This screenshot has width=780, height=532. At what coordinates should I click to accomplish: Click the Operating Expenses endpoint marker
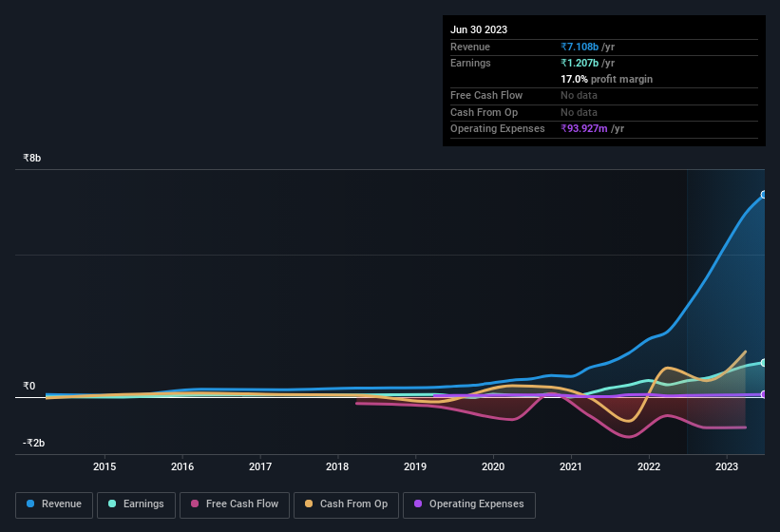(764, 394)
